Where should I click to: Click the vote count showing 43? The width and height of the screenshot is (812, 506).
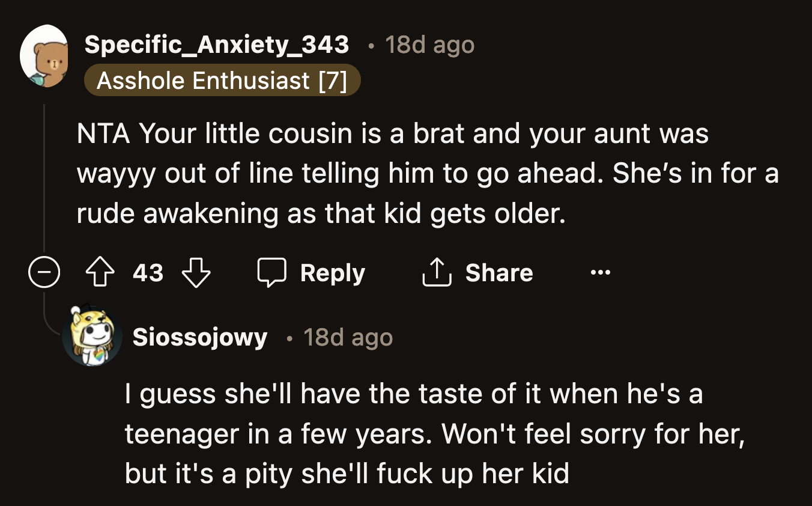[148, 272]
